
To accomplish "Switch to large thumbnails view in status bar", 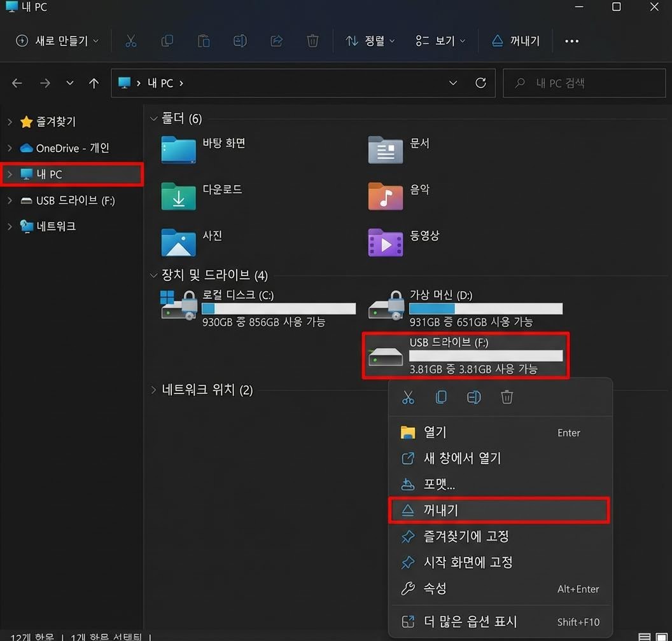I will coord(661,637).
